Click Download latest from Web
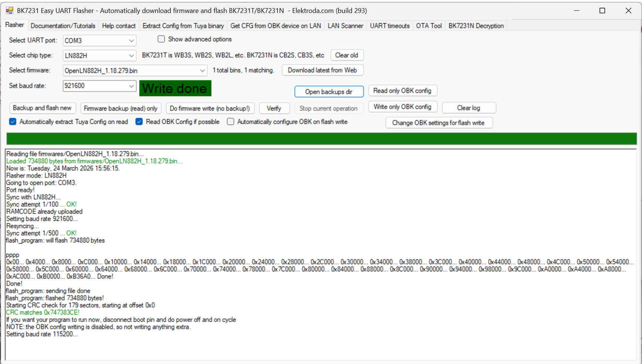642x364 pixels. pyautogui.click(x=323, y=70)
